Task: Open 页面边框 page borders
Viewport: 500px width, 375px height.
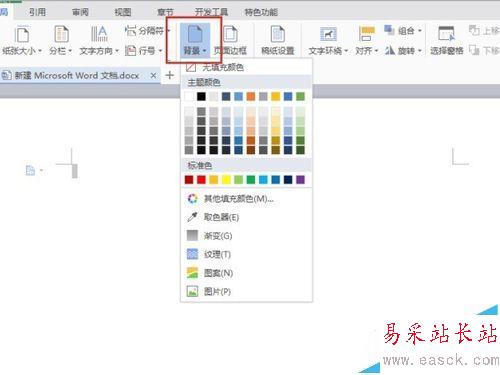Action: [x=230, y=41]
